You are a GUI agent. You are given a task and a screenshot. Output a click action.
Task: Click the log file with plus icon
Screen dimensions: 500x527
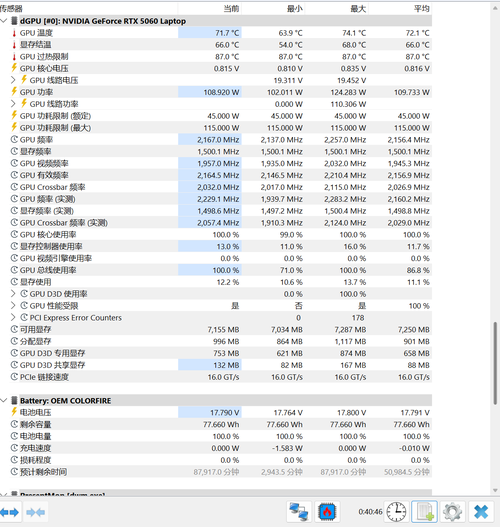424,512
